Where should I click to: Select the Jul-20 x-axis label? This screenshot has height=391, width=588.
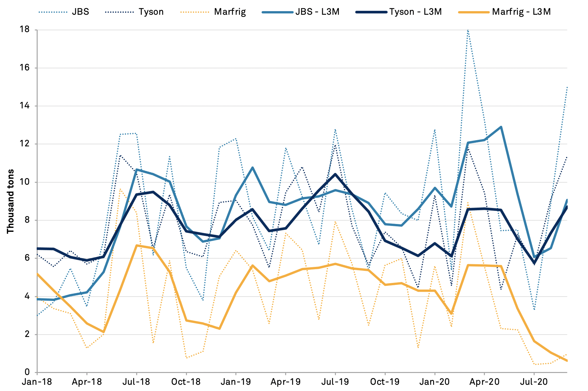tap(534, 382)
